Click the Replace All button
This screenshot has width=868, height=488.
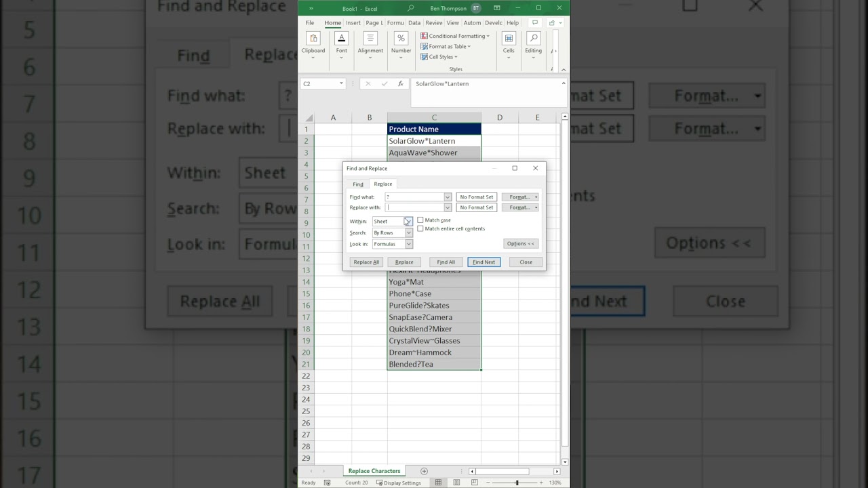click(367, 262)
